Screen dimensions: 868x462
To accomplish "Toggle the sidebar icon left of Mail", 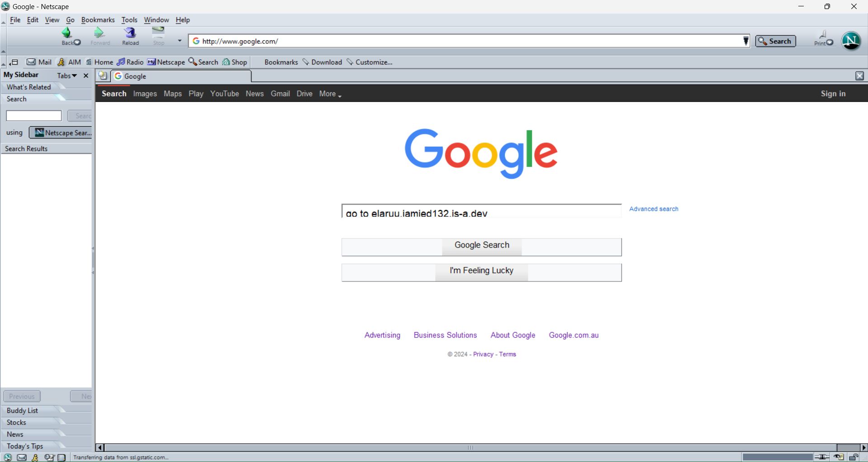I will (x=14, y=62).
